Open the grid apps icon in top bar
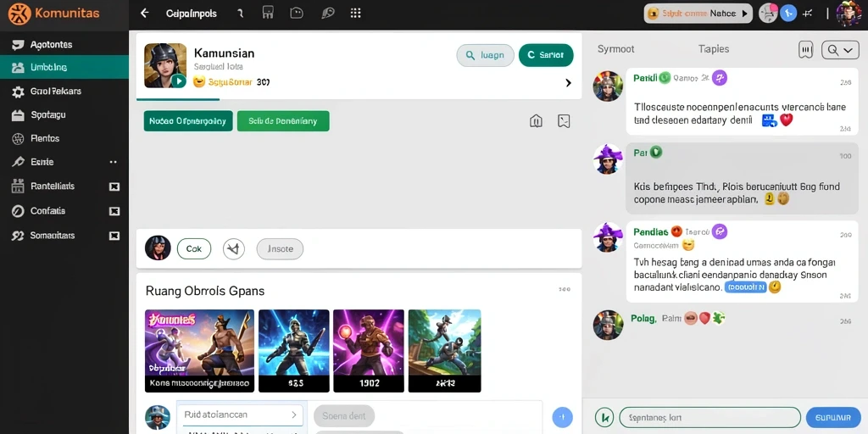The height and width of the screenshot is (434, 868). [356, 14]
